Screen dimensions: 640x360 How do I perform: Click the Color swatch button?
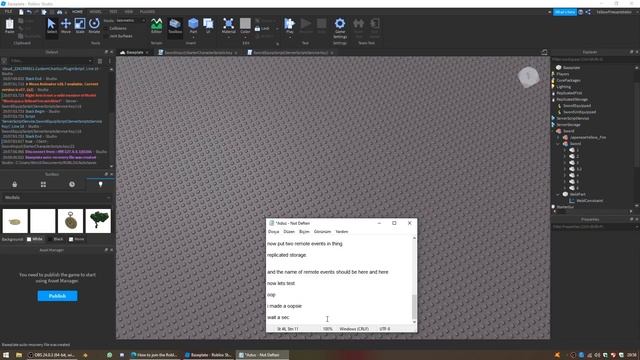245,24
